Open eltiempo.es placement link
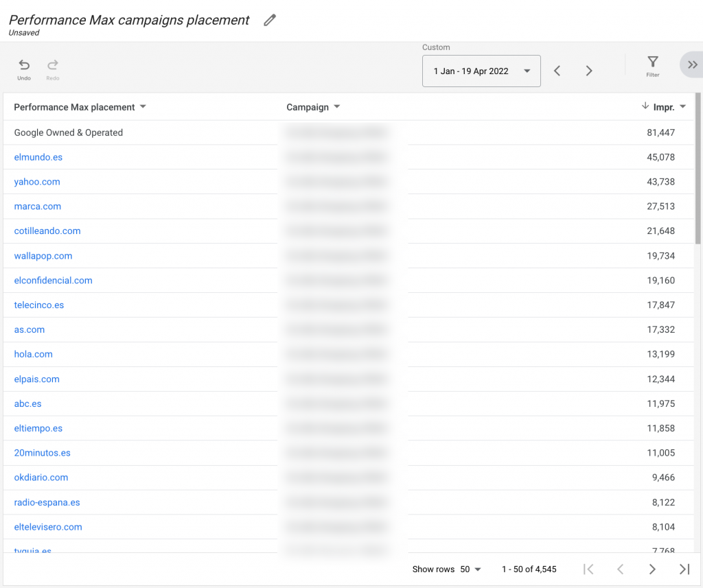This screenshot has height=588, width=703. click(38, 428)
